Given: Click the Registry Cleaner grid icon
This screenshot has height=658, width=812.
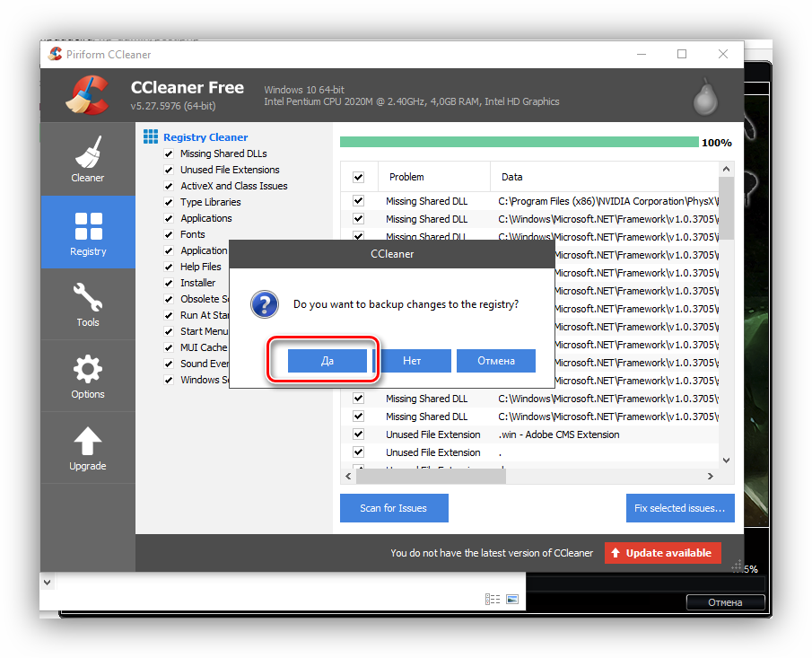Looking at the screenshot, I should coord(151,136).
